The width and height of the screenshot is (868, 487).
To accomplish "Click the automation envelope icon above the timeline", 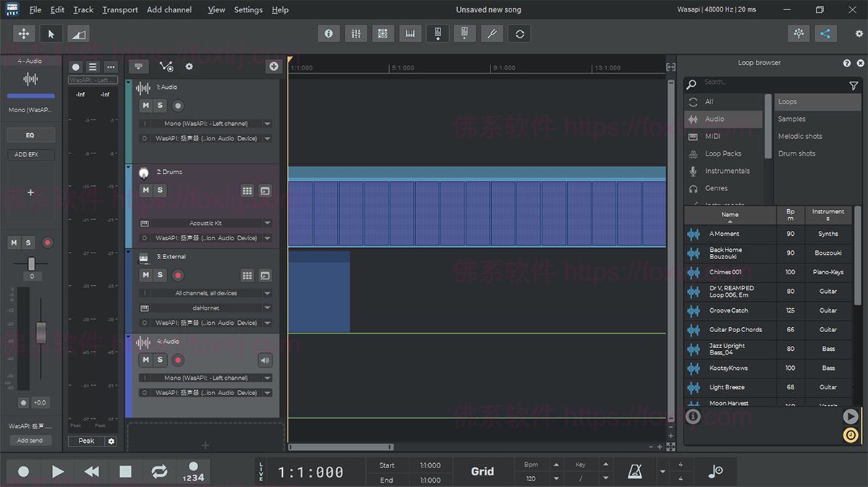I will 166,67.
